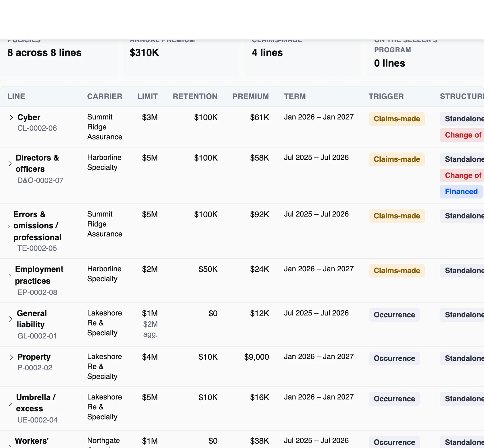
Task: Select policy number P-0002-02
Action: point(35,368)
